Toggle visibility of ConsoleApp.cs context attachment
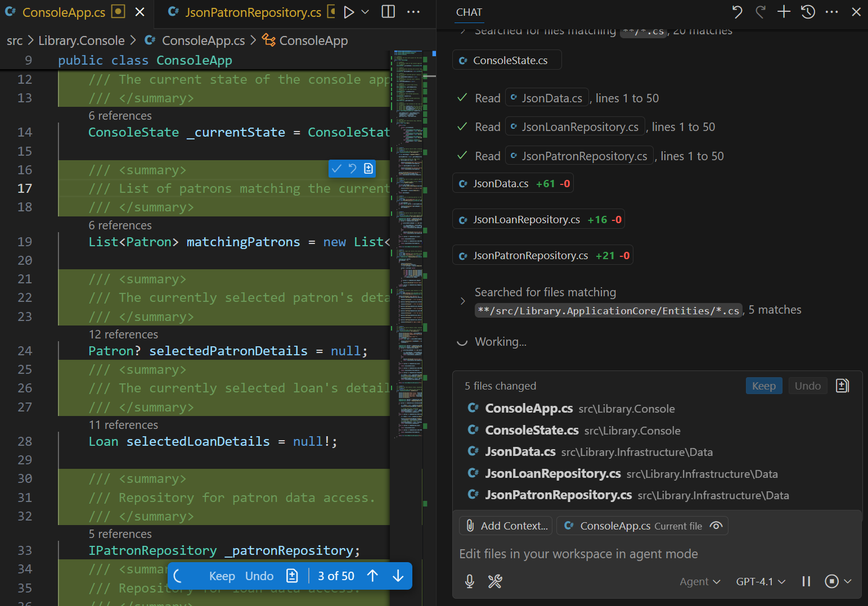The width and height of the screenshot is (868, 606). click(716, 526)
